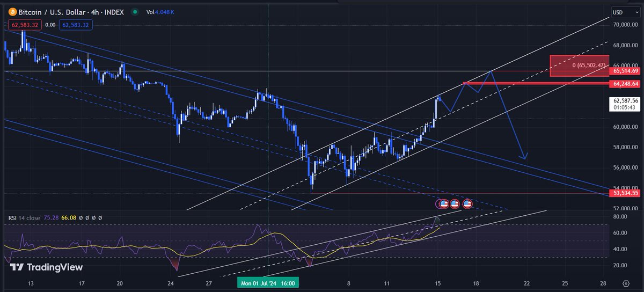Click the date 28 on the time axis
Viewport: 644px width, 292px height.
(603, 283)
